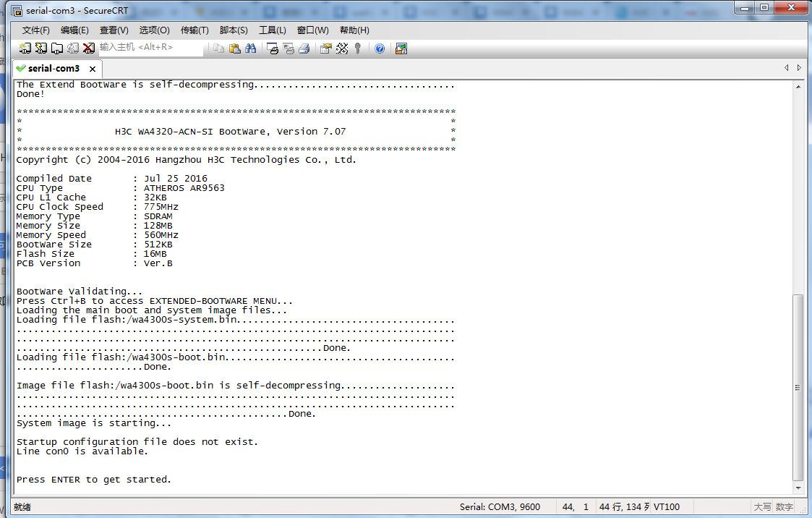Viewport: 812px width, 518px height.
Task: Open the 查看(V) menu
Action: [x=114, y=30]
